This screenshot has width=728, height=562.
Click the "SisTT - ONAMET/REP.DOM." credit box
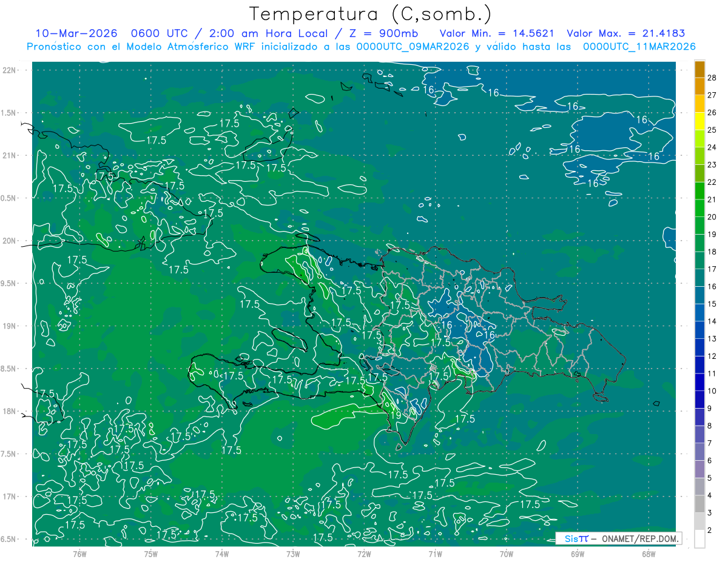(619, 538)
